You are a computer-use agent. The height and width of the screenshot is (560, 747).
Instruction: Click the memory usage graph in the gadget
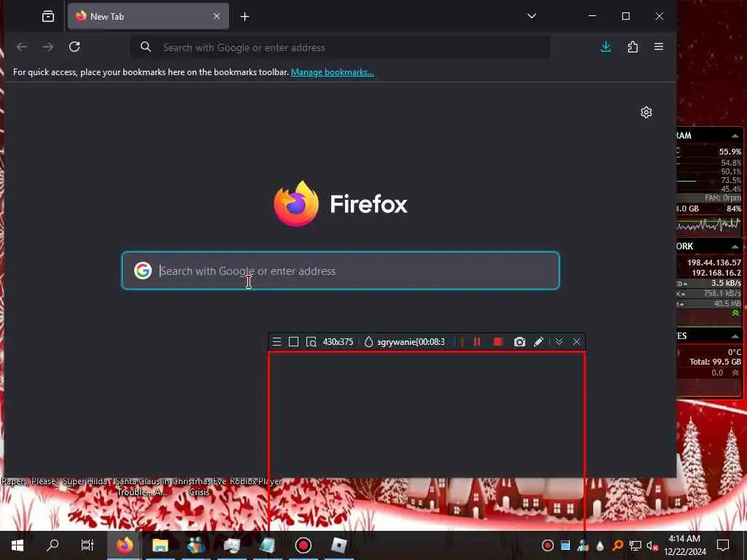click(709, 225)
